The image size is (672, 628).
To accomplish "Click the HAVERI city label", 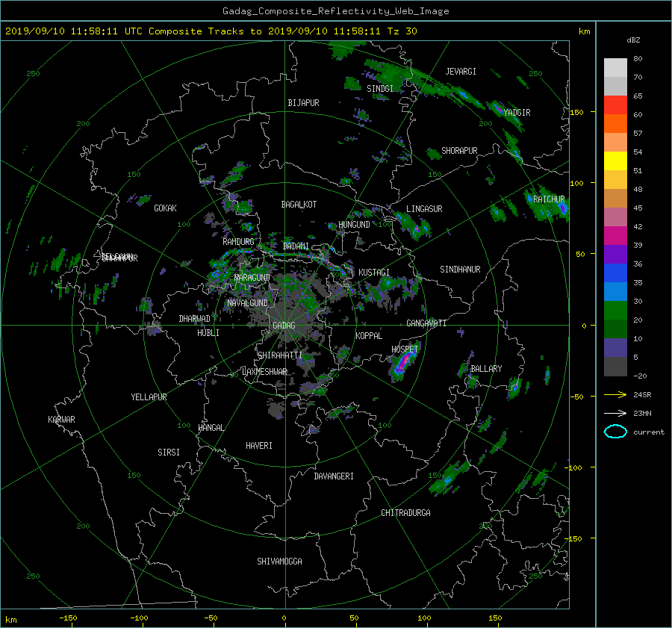I will tap(259, 446).
